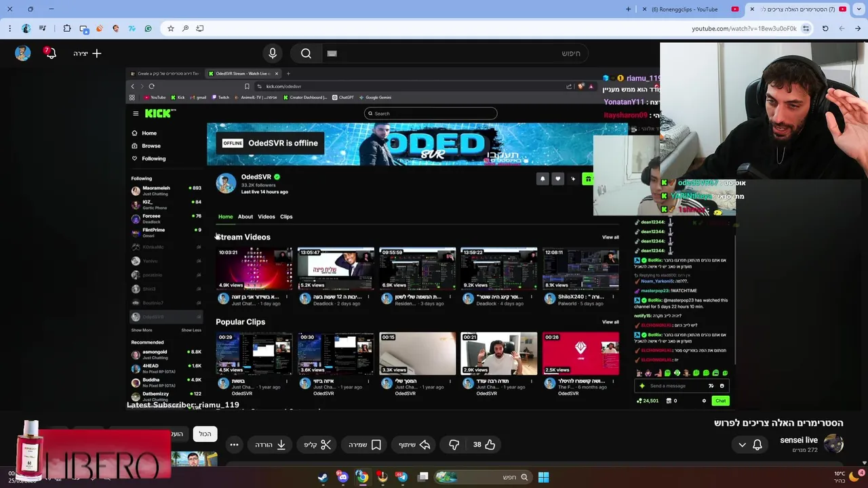Like the video (38 likes)
868x488 pixels.
[484, 445]
